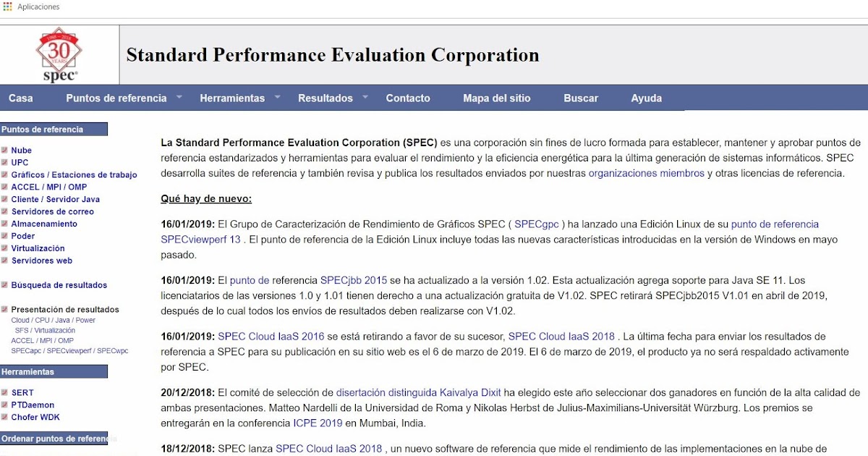Click bullet icon beside Gráficos / Estaciones de trabajo
The height and width of the screenshot is (456, 868).
(x=4, y=175)
